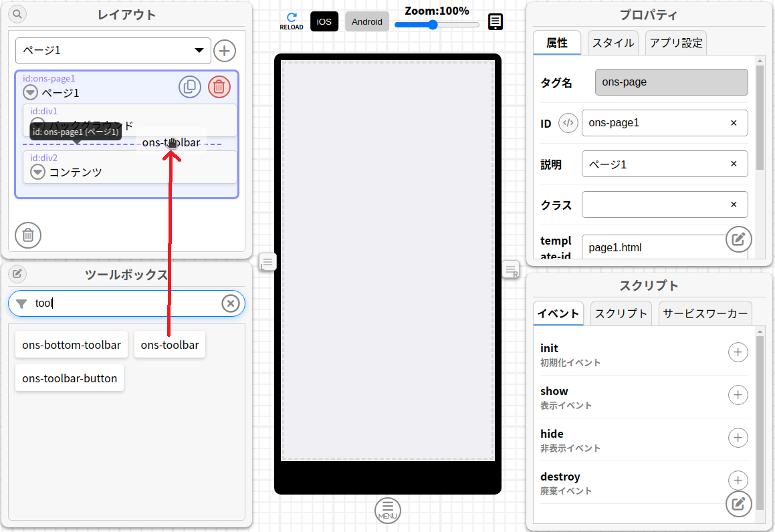Open the round MENU button below phone
Screen dimensions: 775x532
pos(388,511)
